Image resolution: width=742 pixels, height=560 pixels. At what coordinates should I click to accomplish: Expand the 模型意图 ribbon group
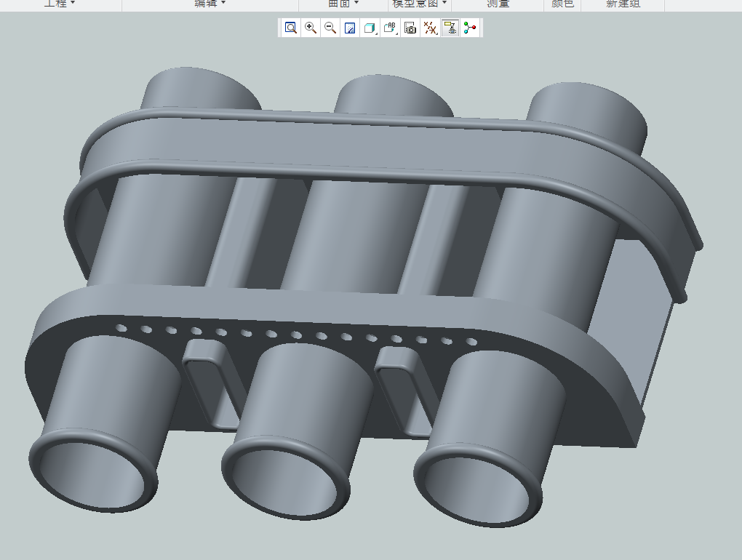click(420, 4)
